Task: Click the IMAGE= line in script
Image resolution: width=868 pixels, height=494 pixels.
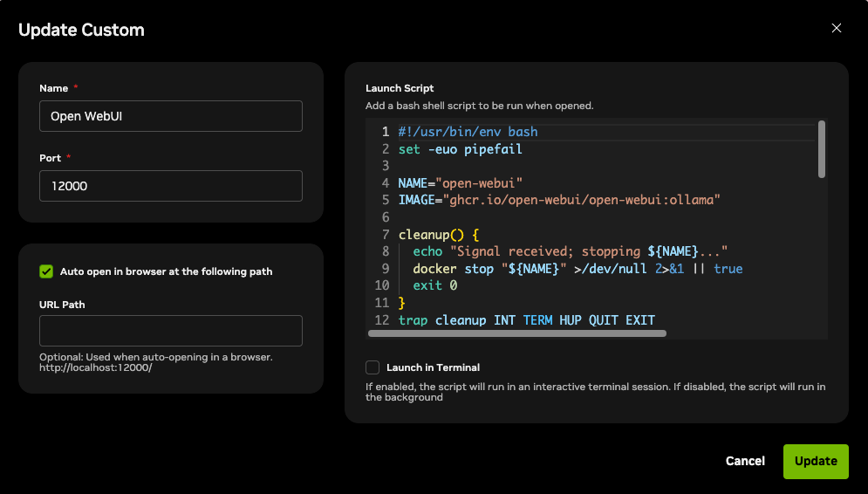Action: 558,200
